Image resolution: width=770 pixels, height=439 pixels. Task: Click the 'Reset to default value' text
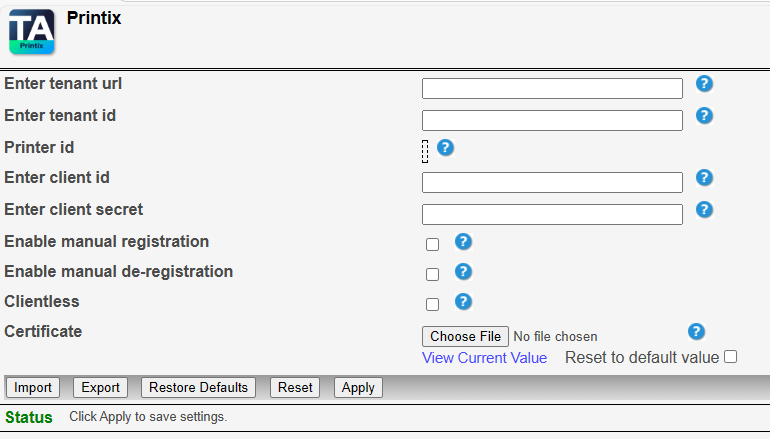642,357
